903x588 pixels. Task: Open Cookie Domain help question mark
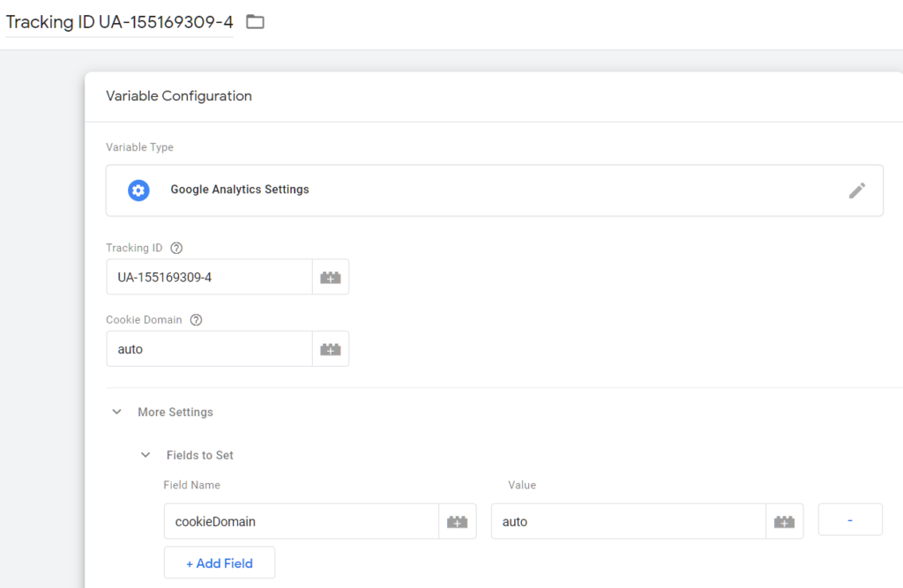point(197,320)
